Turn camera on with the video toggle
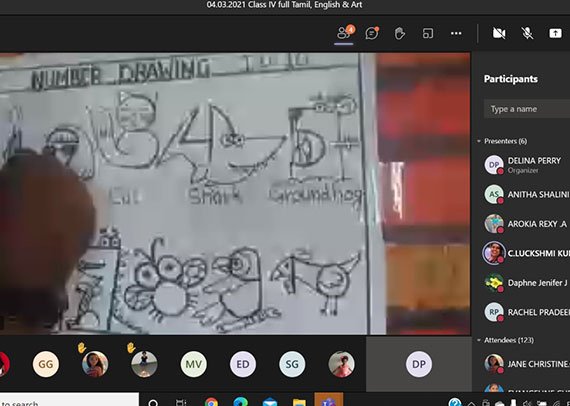 [499, 33]
